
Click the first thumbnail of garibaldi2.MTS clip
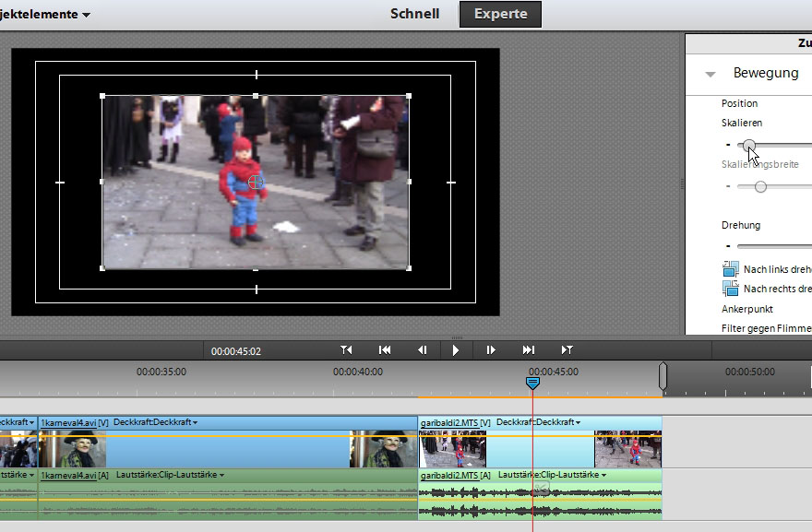pyautogui.click(x=453, y=449)
